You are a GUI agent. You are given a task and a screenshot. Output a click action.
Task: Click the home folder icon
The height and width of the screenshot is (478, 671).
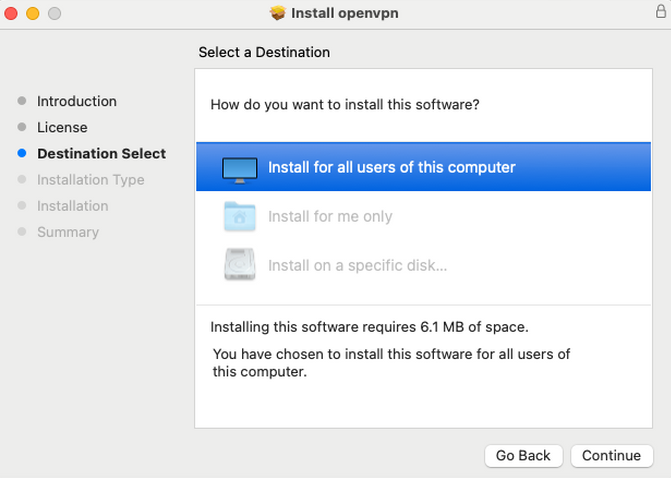pyautogui.click(x=240, y=217)
